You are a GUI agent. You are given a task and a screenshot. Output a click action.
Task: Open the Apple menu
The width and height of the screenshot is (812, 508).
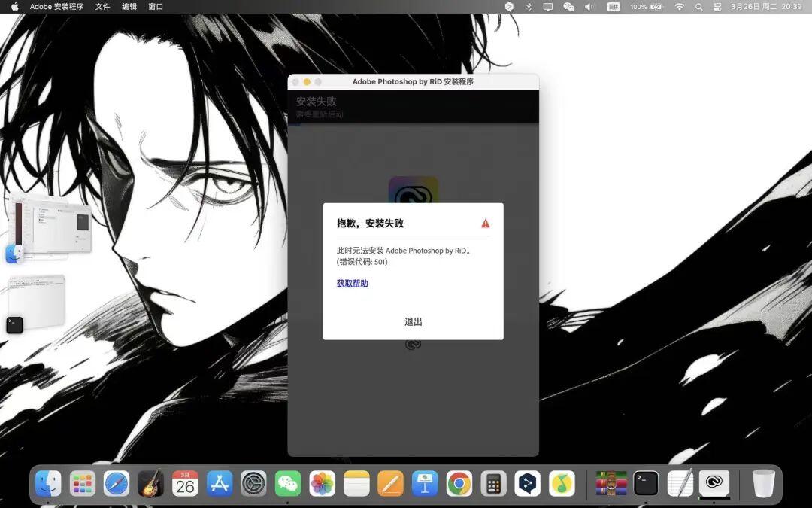coord(14,7)
